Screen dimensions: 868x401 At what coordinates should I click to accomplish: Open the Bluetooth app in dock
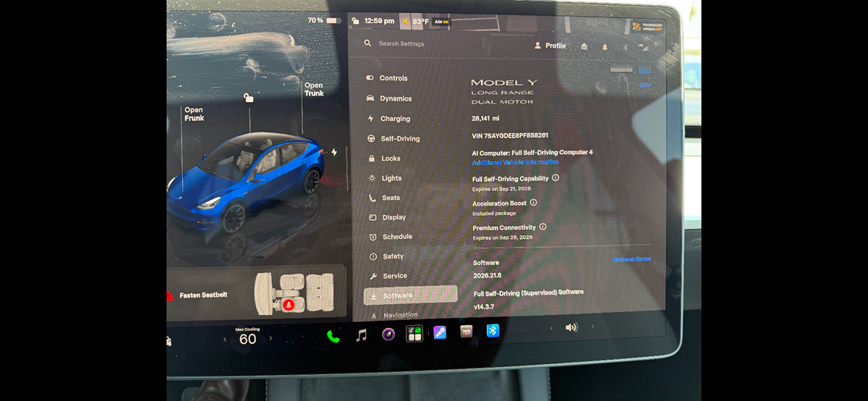click(493, 330)
